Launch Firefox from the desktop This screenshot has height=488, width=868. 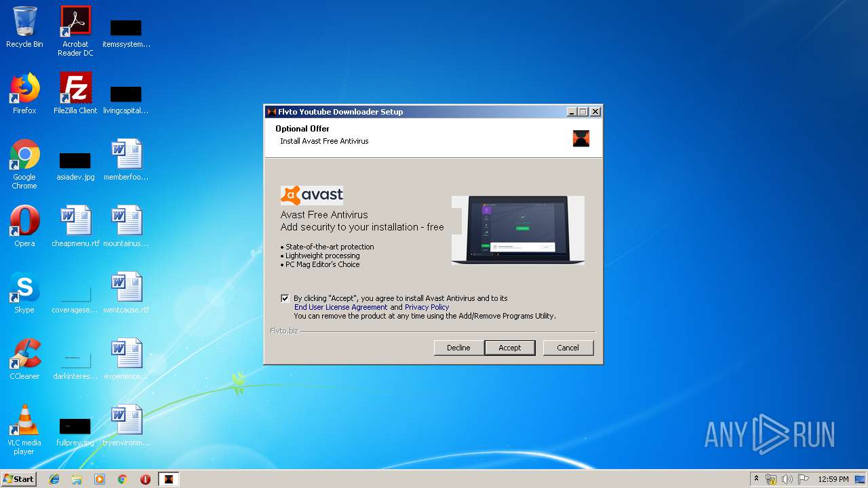(24, 94)
